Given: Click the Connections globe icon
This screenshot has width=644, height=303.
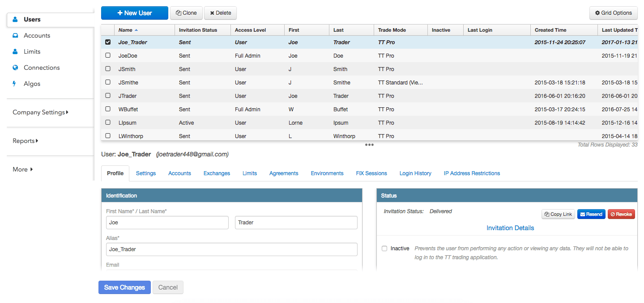Looking at the screenshot, I should [x=15, y=68].
